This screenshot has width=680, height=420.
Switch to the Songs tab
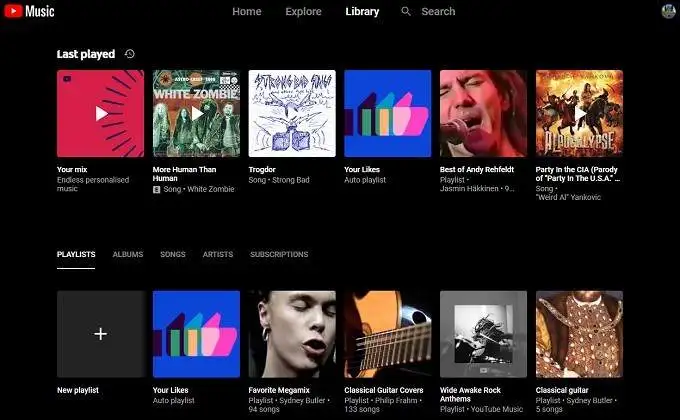pos(173,254)
